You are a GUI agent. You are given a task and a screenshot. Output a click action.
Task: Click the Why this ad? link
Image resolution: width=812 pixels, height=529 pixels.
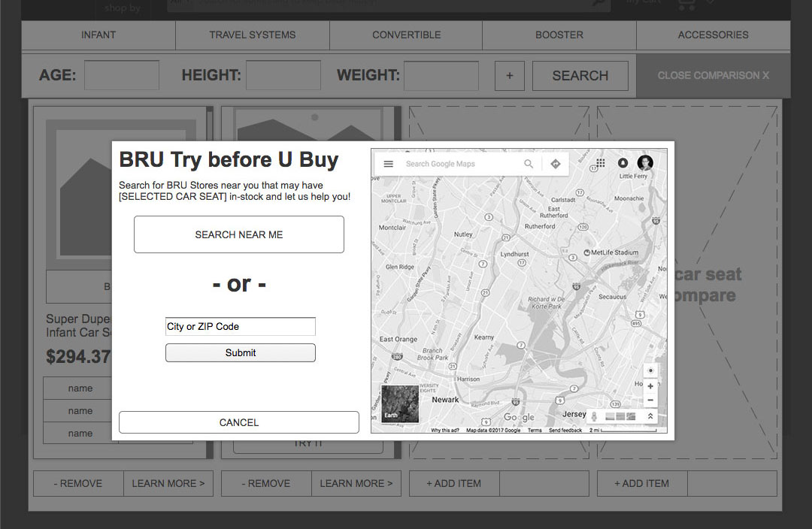click(x=446, y=431)
